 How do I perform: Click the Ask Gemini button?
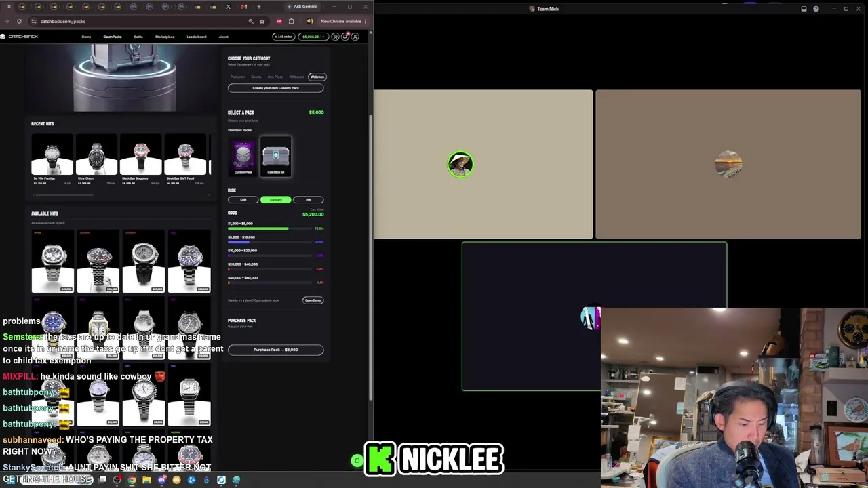coord(302,7)
